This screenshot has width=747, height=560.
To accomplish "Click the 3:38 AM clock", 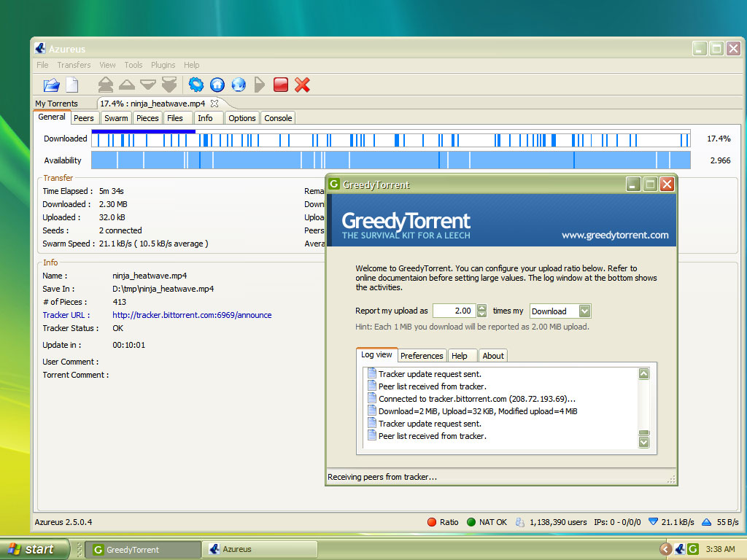I will point(720,549).
